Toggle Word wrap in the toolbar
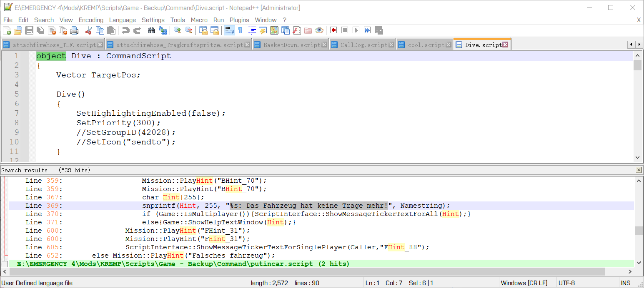 pos(229,30)
